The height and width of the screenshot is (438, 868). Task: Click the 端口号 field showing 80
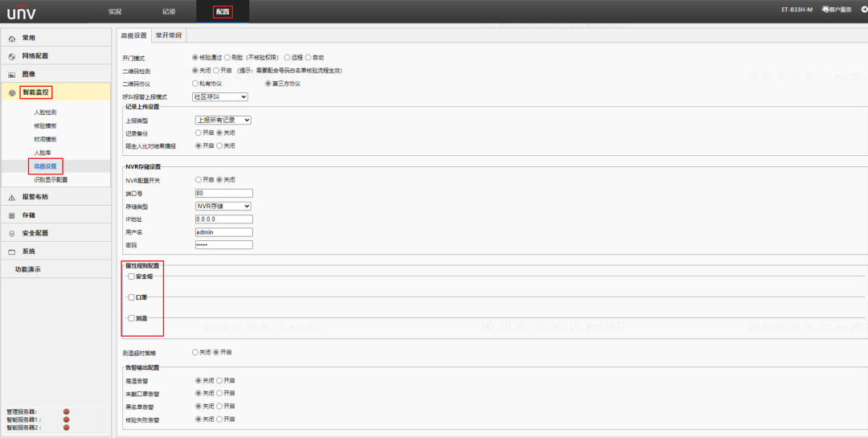click(x=223, y=193)
